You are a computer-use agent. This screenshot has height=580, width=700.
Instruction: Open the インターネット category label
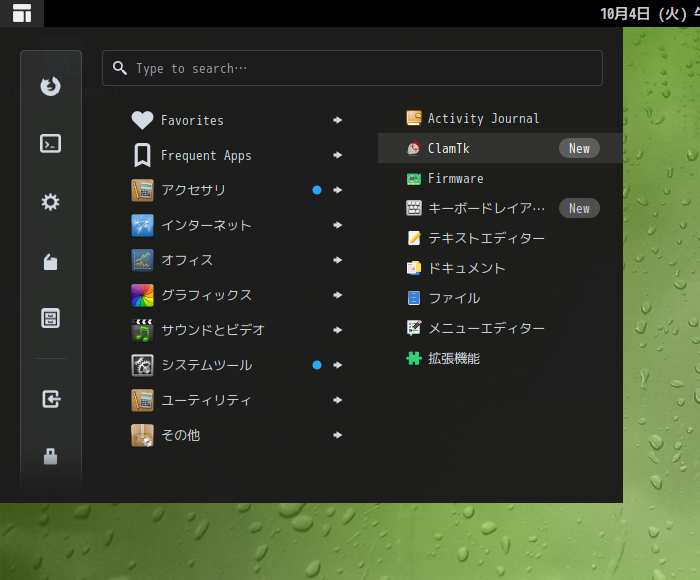pos(206,225)
